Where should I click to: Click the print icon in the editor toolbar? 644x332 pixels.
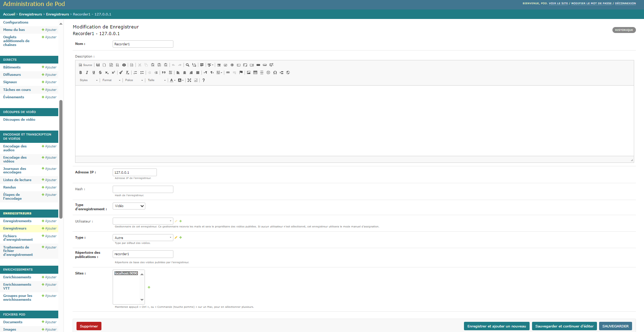pos(124,65)
